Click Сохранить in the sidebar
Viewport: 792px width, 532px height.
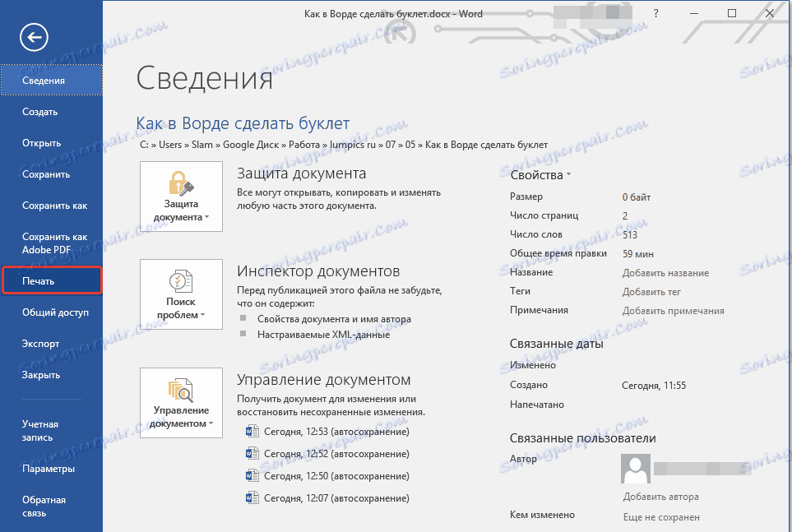tap(52, 174)
